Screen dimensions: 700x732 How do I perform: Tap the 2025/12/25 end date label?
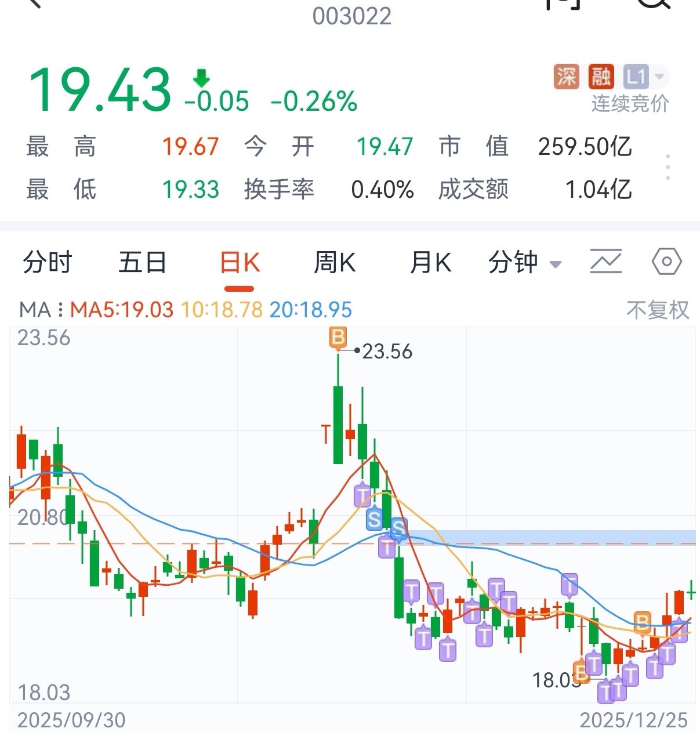coord(634,720)
